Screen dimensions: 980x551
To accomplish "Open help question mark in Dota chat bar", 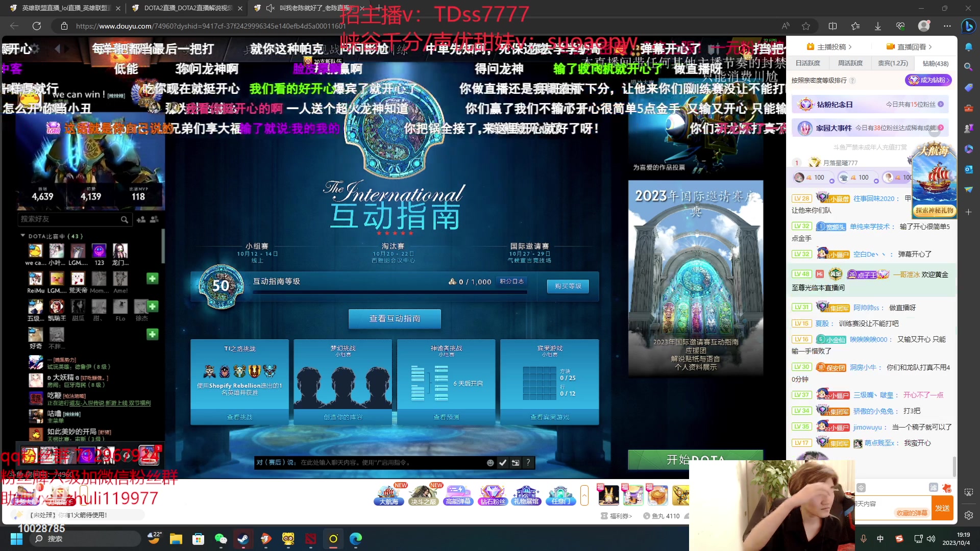I will [x=528, y=463].
